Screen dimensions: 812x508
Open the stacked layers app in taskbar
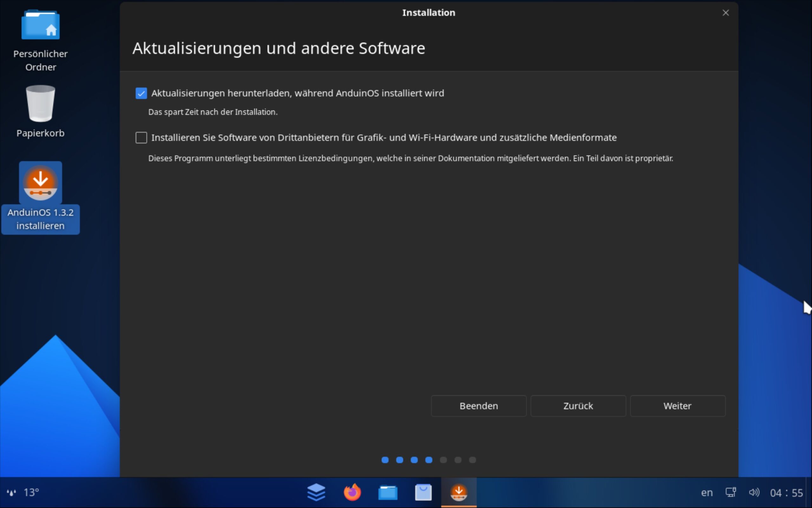pyautogui.click(x=316, y=492)
